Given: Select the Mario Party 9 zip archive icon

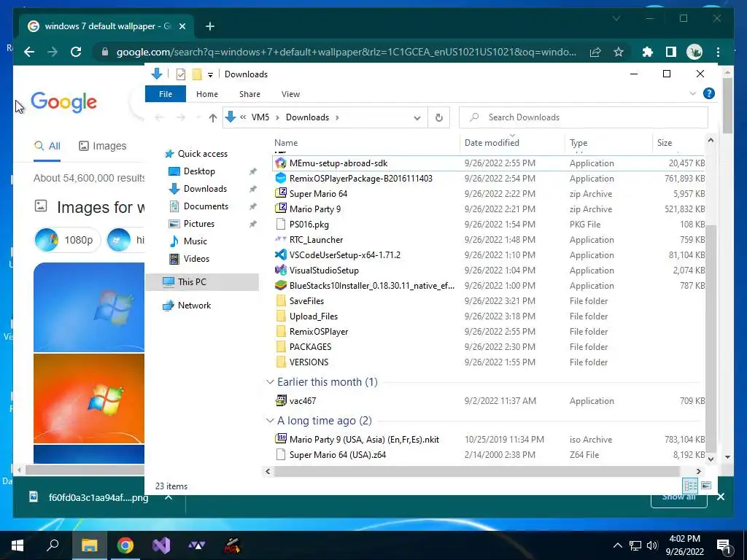Looking at the screenshot, I should [281, 209].
